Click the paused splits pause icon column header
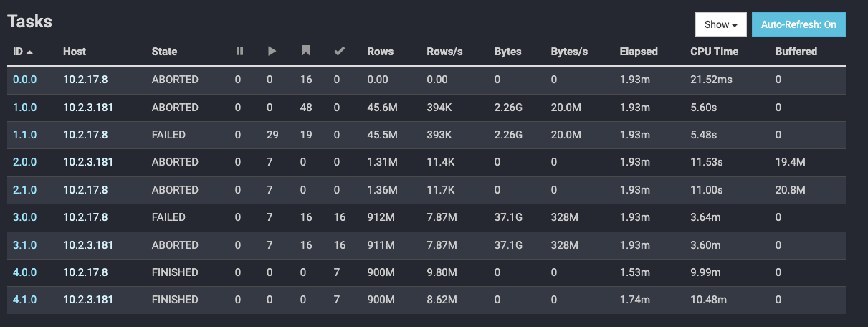Screen dimensions: 868x327 coord(239,52)
